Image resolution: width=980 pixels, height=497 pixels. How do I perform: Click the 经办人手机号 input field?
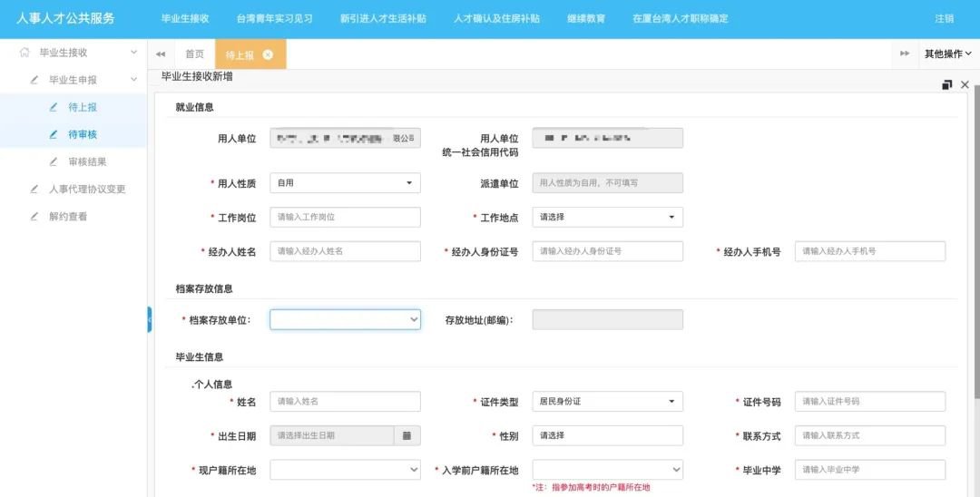(x=869, y=251)
